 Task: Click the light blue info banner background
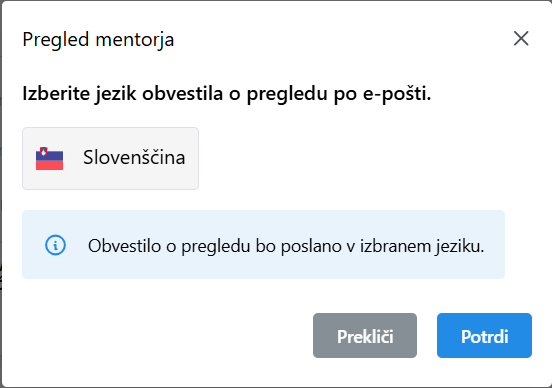pyautogui.click(x=263, y=245)
